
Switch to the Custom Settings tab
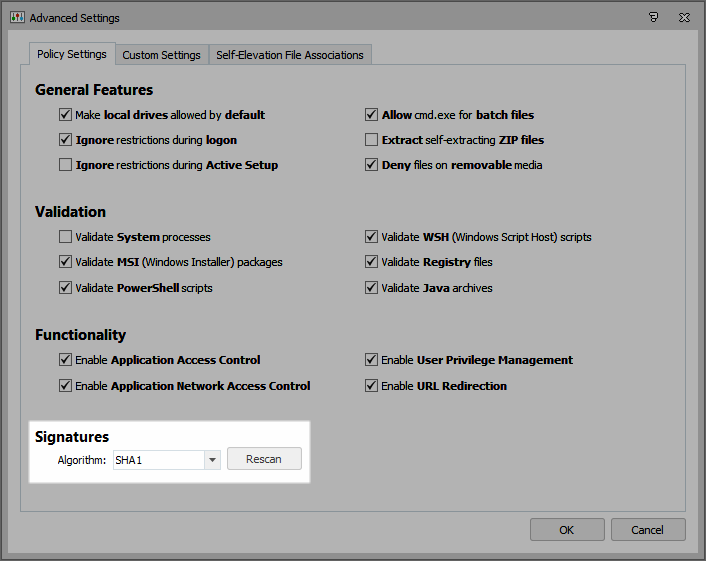point(161,55)
